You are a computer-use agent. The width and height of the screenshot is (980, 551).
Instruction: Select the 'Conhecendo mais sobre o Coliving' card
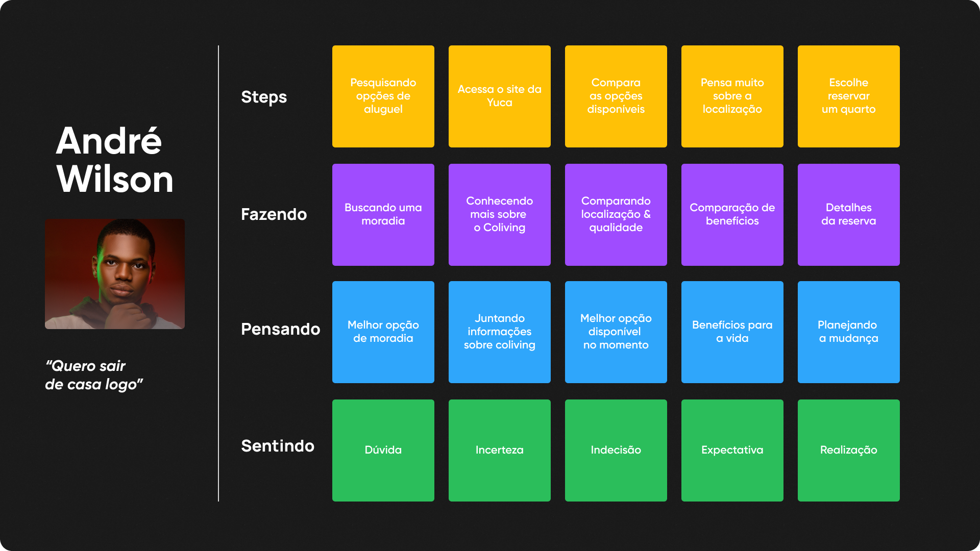tap(500, 215)
